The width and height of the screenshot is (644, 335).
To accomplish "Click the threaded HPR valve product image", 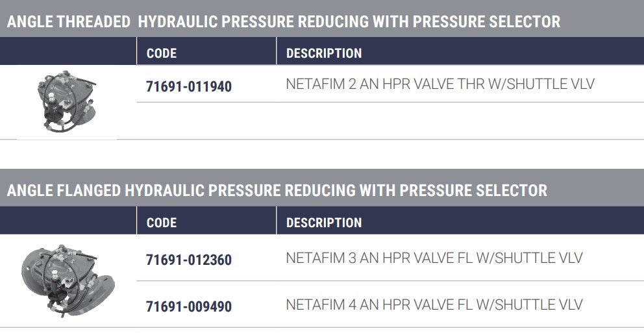I will click(x=66, y=103).
